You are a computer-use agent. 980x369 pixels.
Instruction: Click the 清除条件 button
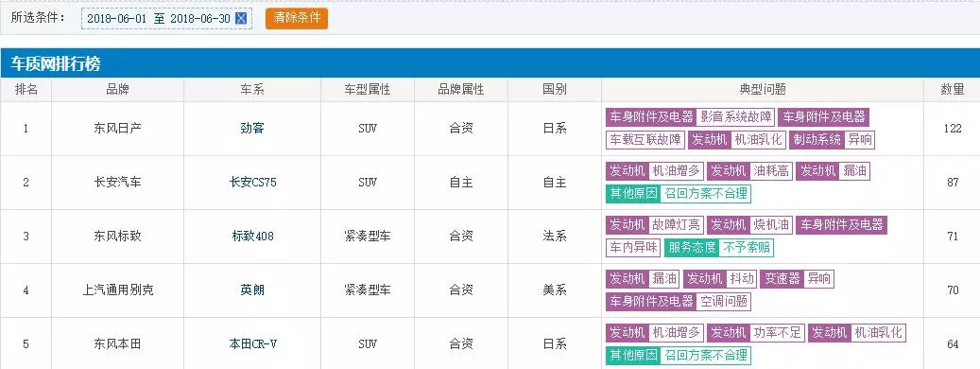tap(296, 18)
